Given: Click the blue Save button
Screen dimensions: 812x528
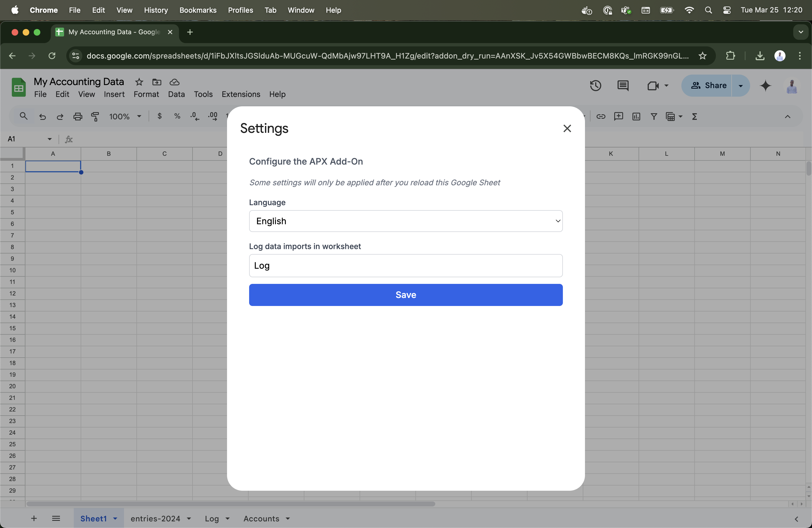Looking at the screenshot, I should point(406,295).
